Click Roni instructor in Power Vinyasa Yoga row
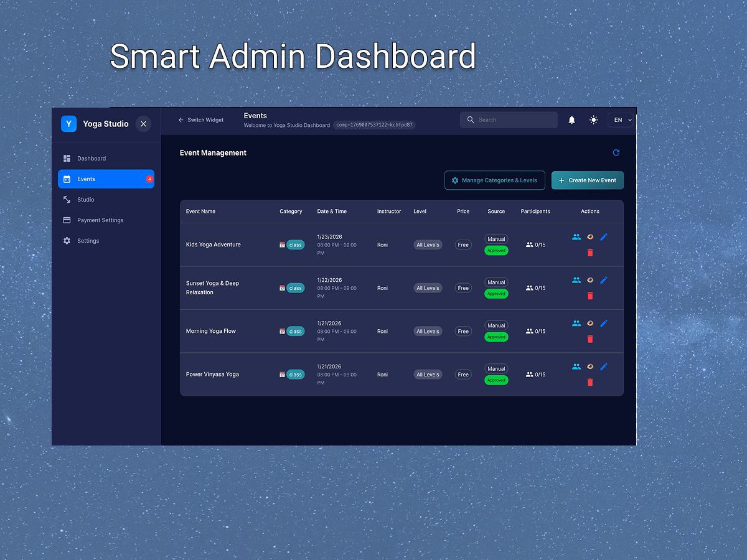The width and height of the screenshot is (747, 560). [x=382, y=375]
